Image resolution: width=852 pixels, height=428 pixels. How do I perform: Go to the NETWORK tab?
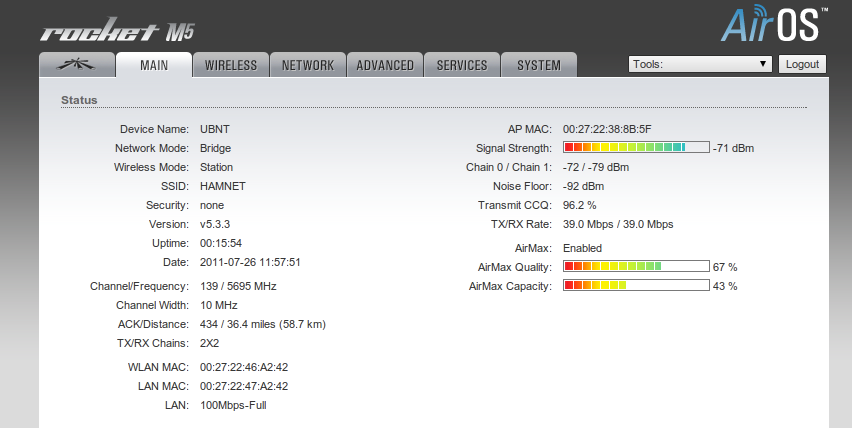coord(308,65)
